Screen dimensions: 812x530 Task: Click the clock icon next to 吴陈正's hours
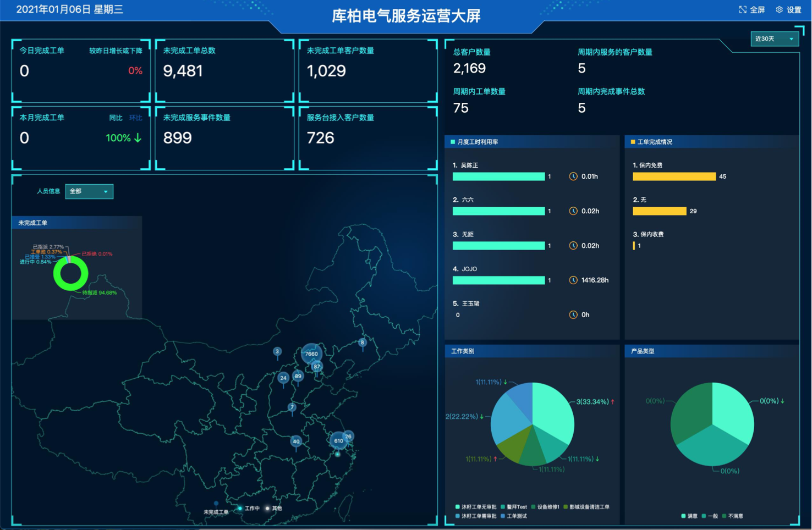573,176
